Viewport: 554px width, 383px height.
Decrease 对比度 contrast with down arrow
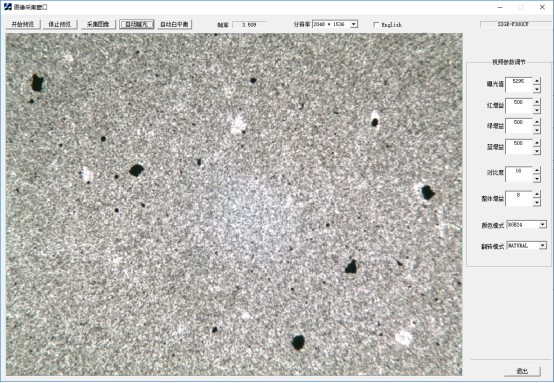537,178
